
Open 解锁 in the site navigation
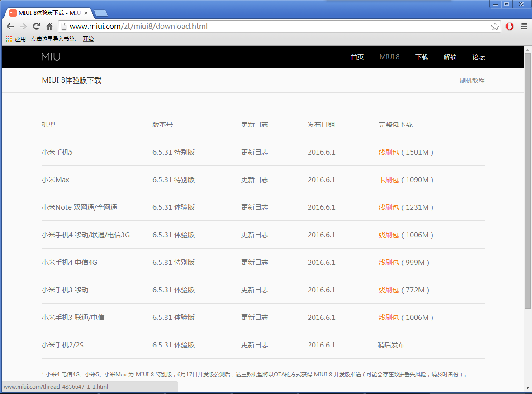click(450, 57)
